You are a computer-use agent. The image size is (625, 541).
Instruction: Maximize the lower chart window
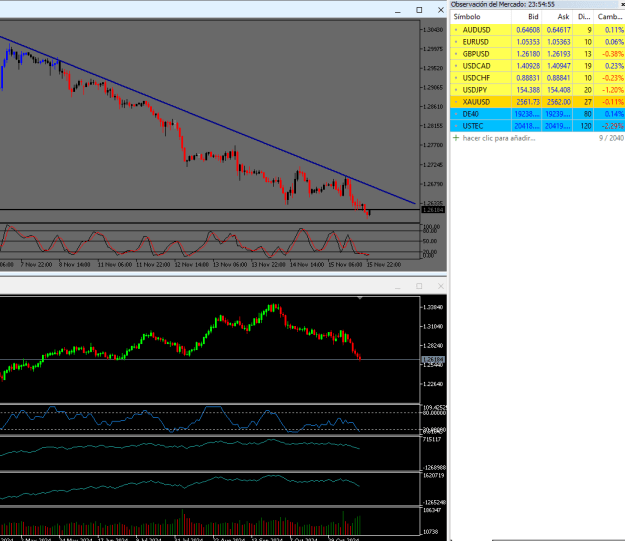coord(419,286)
